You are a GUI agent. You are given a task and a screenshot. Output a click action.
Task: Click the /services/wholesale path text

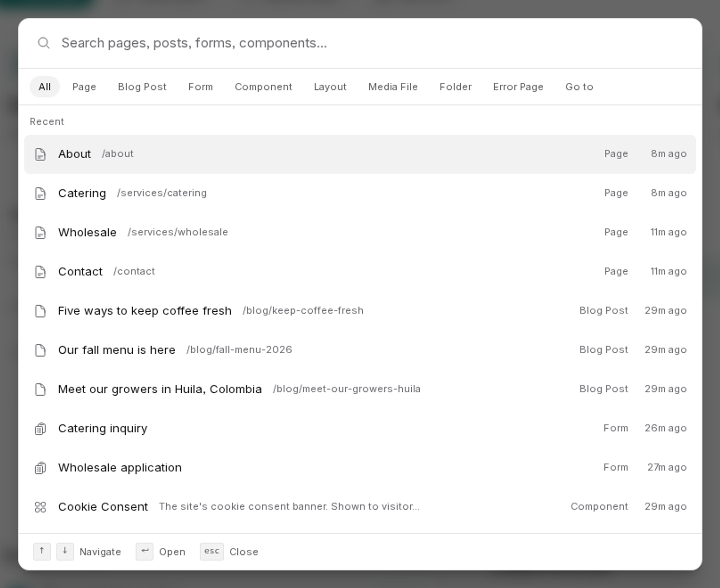tap(178, 232)
